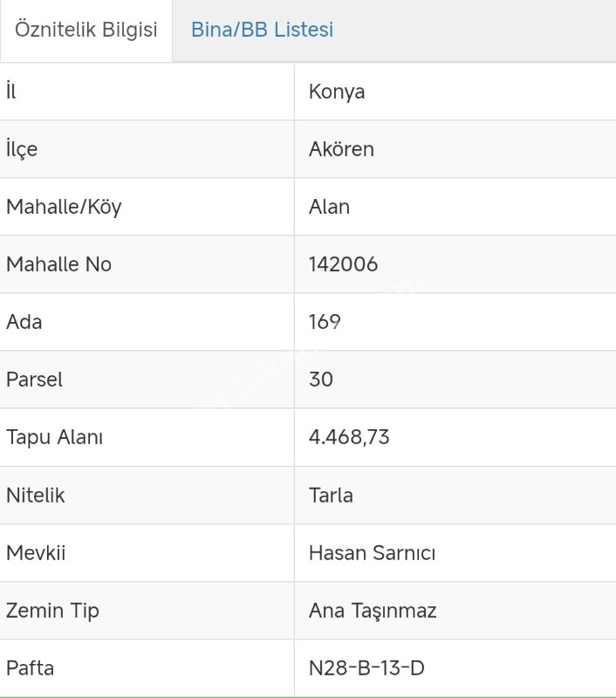Click the Mahalle/Köy value Alan
Viewport: 616px width, 698px height.
click(x=329, y=207)
